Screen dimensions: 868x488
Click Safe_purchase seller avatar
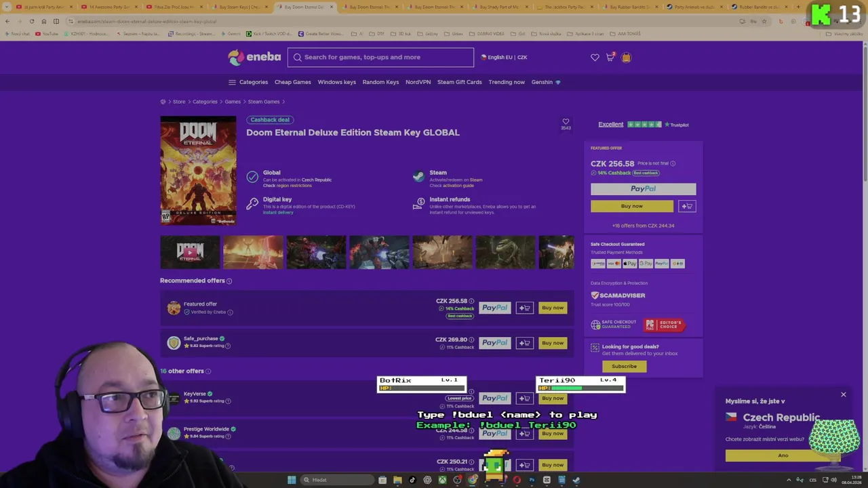coord(174,343)
